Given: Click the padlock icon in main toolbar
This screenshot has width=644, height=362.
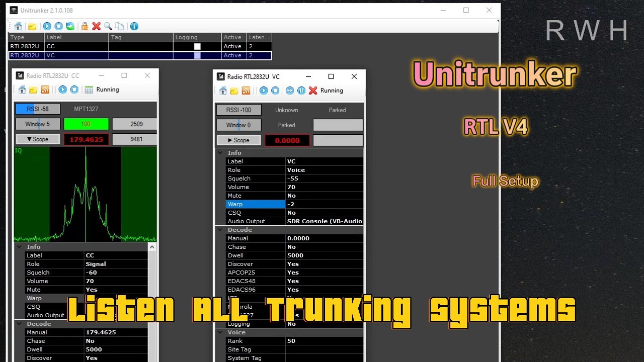Looking at the screenshot, I should coord(85,26).
